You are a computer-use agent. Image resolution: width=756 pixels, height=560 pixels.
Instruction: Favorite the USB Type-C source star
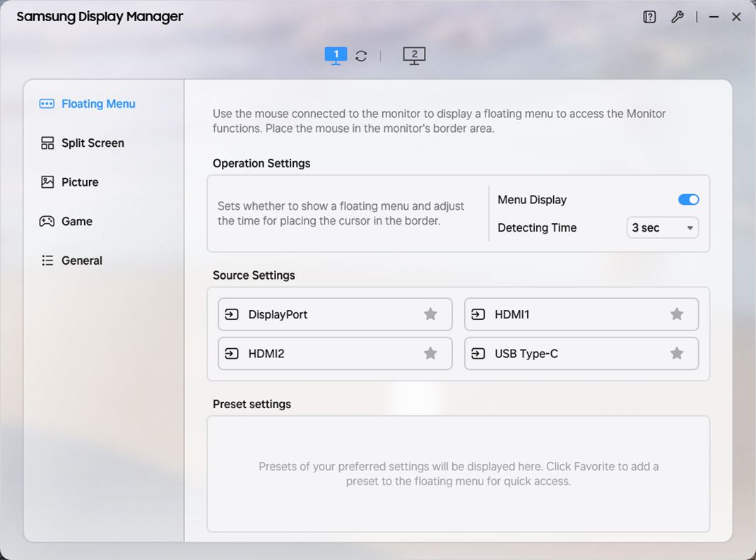pos(677,353)
